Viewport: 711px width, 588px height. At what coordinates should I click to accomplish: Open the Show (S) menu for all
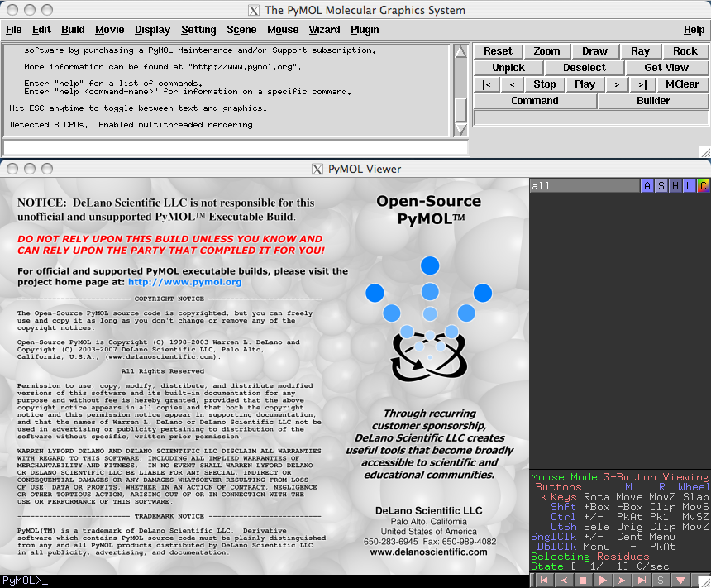[661, 186]
